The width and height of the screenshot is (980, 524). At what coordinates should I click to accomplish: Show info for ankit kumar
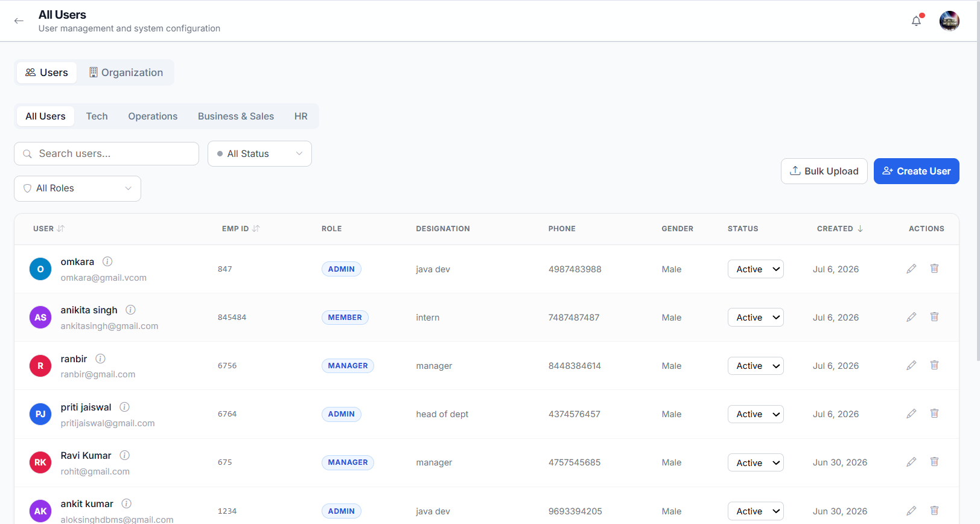pos(126,503)
